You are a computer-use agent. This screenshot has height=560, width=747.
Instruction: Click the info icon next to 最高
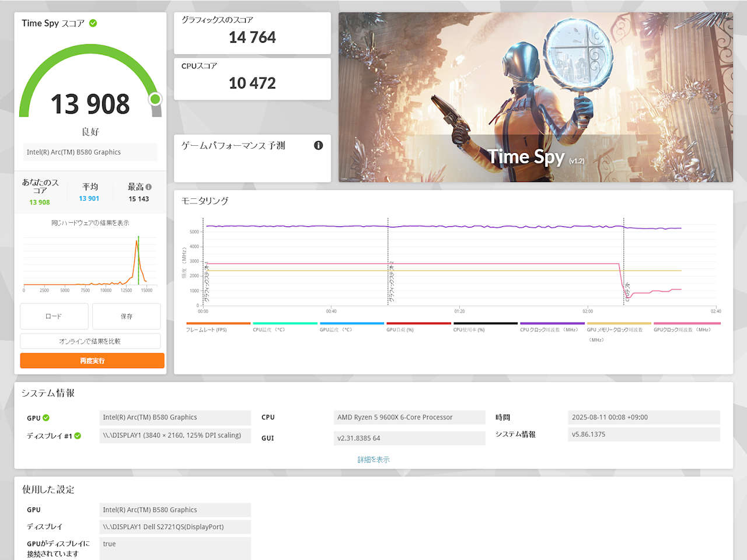coord(148,187)
